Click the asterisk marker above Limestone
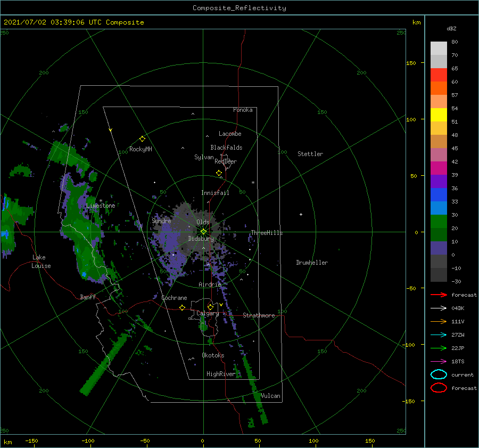 point(101,201)
